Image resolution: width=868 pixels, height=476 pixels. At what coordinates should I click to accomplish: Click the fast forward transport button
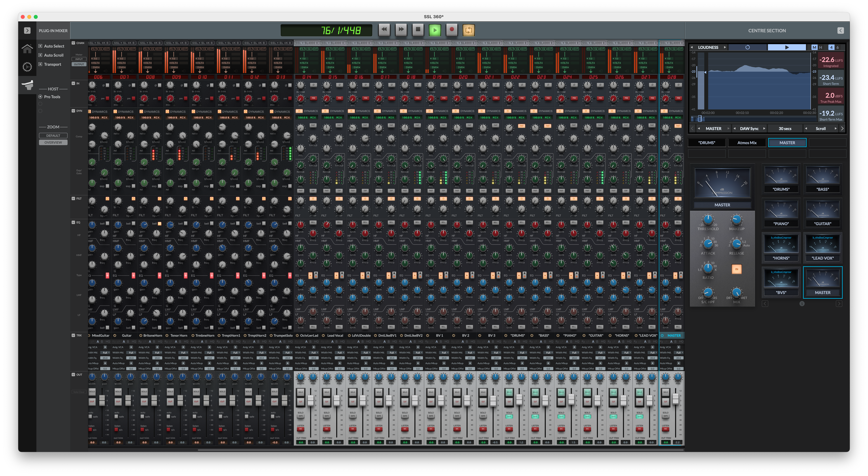coord(401,30)
